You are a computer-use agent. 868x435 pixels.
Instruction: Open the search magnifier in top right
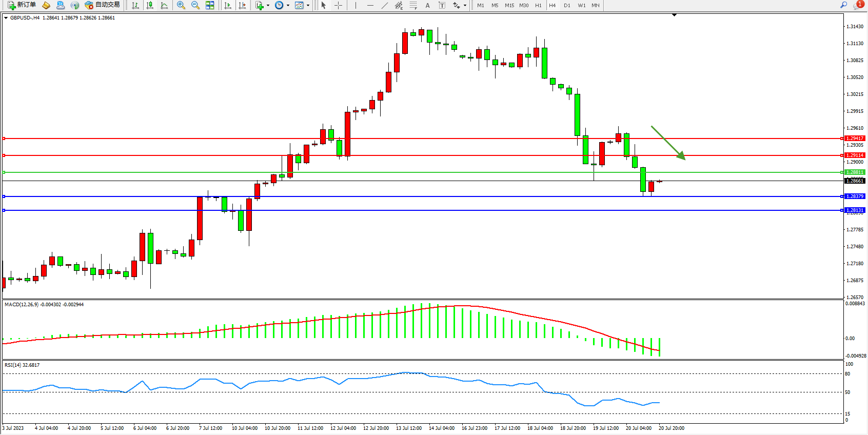843,5
